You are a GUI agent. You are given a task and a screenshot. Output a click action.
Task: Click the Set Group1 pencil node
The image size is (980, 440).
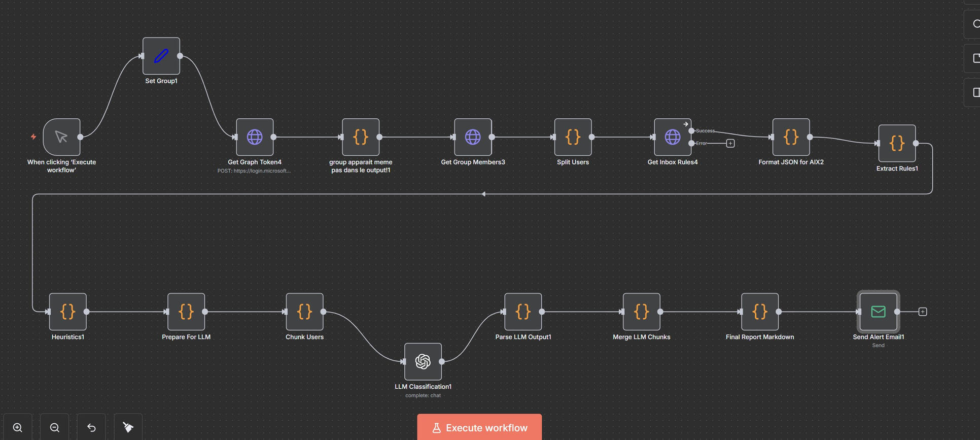pyautogui.click(x=161, y=56)
